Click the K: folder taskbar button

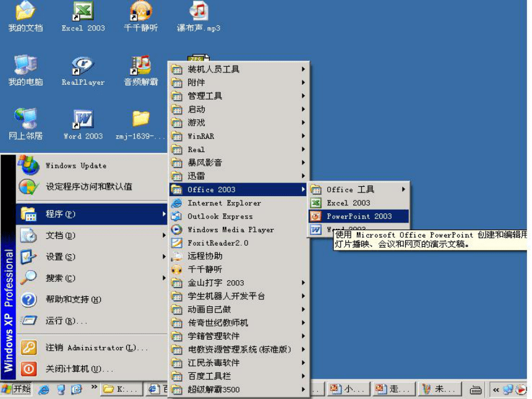pos(121,389)
